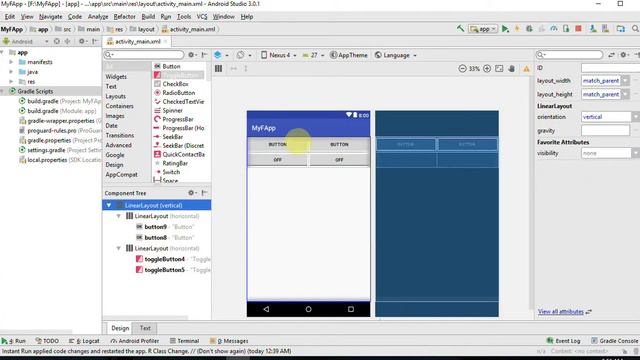This screenshot has height=360, width=640.
Task: Click the left OFF toggle button in preview
Action: [278, 160]
